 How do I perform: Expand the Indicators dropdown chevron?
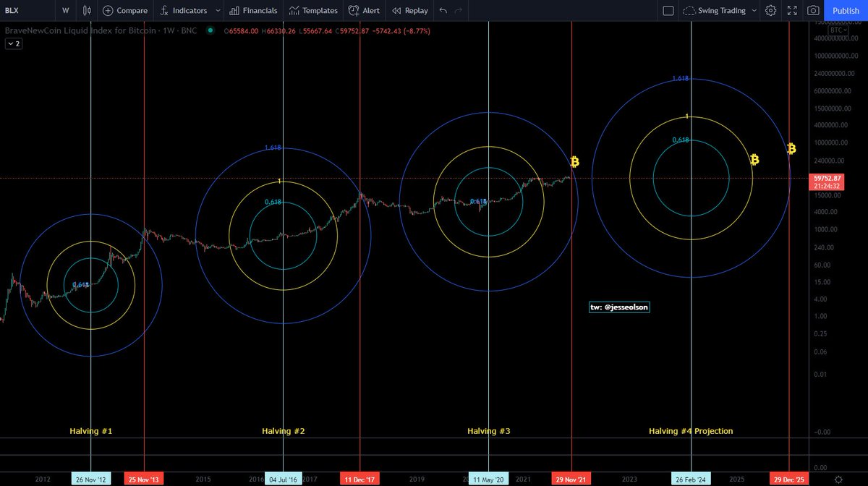click(x=218, y=10)
